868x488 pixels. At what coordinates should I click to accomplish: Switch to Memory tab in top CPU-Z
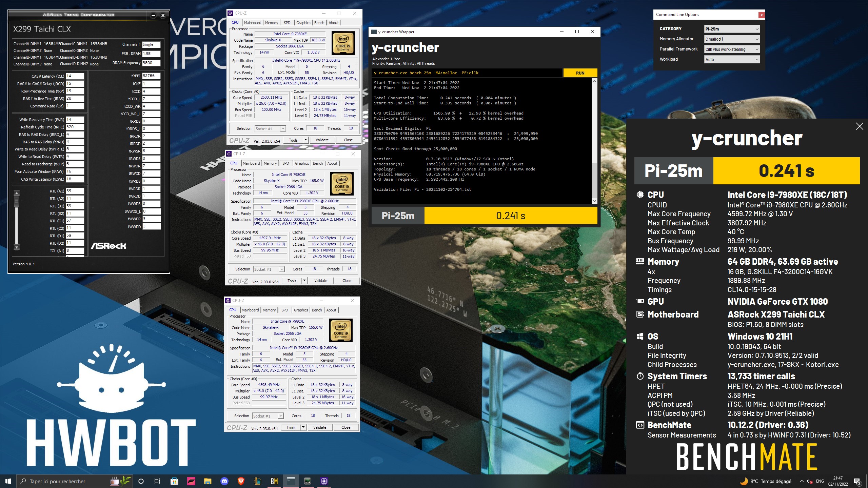coord(272,23)
